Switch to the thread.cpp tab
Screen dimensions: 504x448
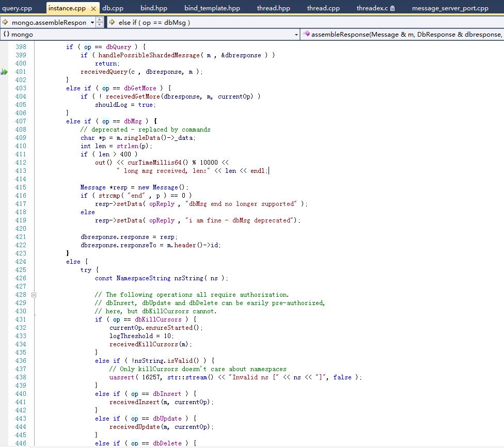(x=323, y=8)
